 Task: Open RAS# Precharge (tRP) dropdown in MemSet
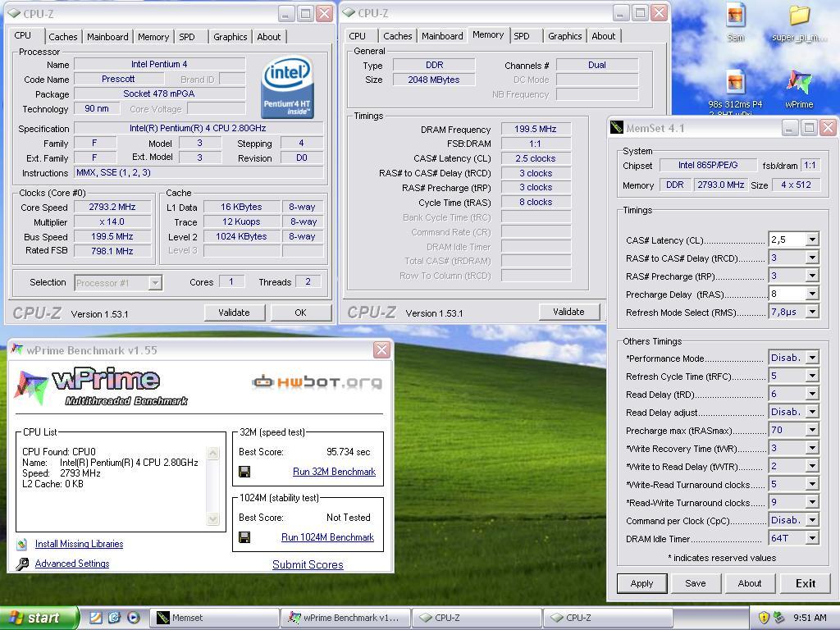tap(812, 276)
